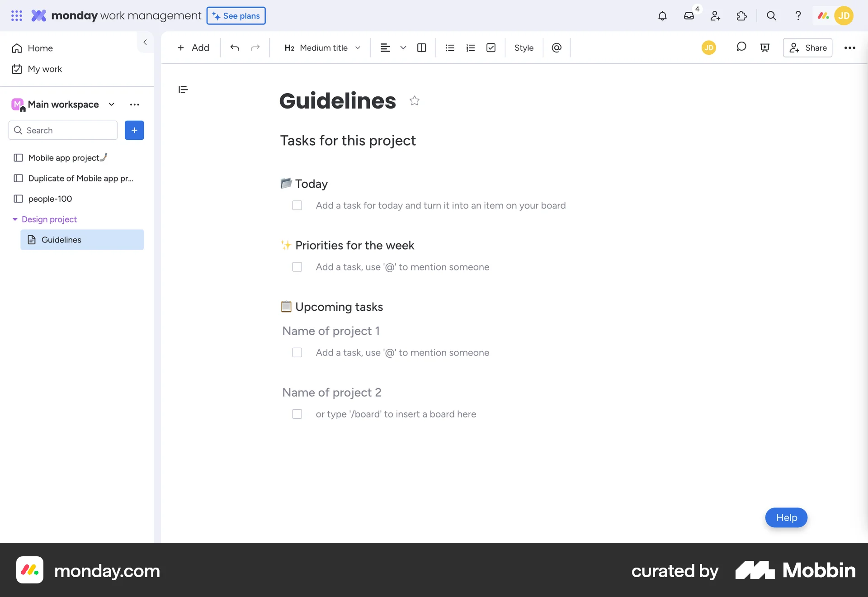This screenshot has height=597, width=868.
Task: Check the Today task checkbox
Action: [x=297, y=205]
